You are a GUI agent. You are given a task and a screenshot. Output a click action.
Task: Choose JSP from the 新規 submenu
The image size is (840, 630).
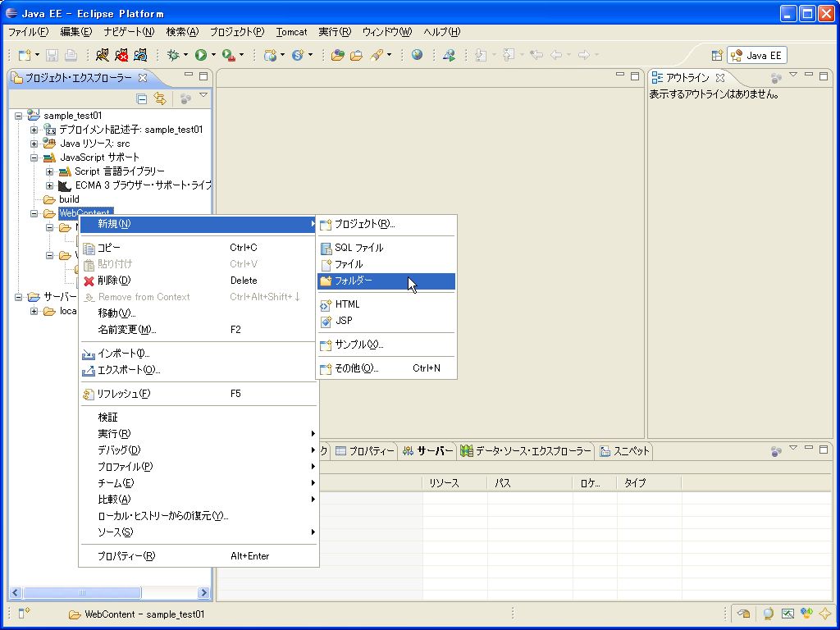click(x=386, y=321)
